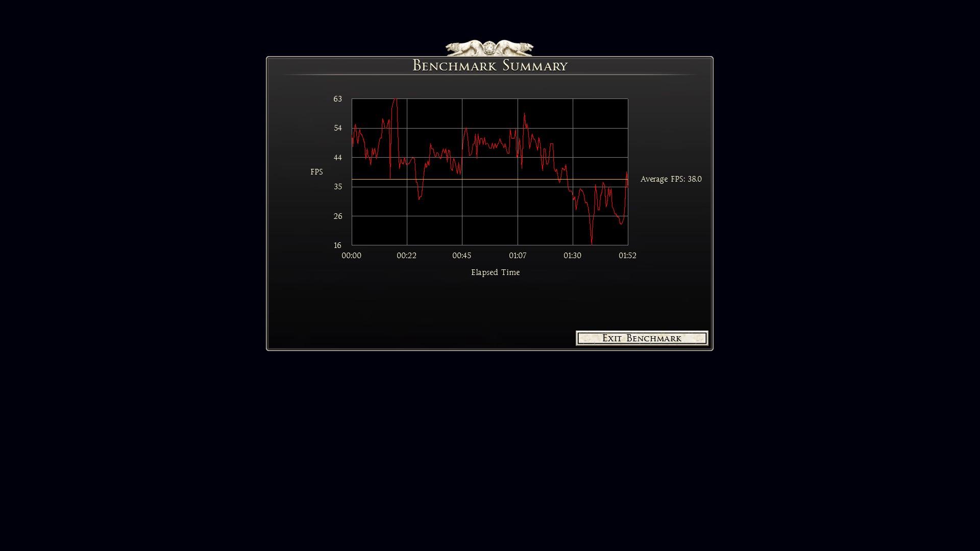
Task: Click the 01:52 elapsed time marker
Action: [x=627, y=256]
